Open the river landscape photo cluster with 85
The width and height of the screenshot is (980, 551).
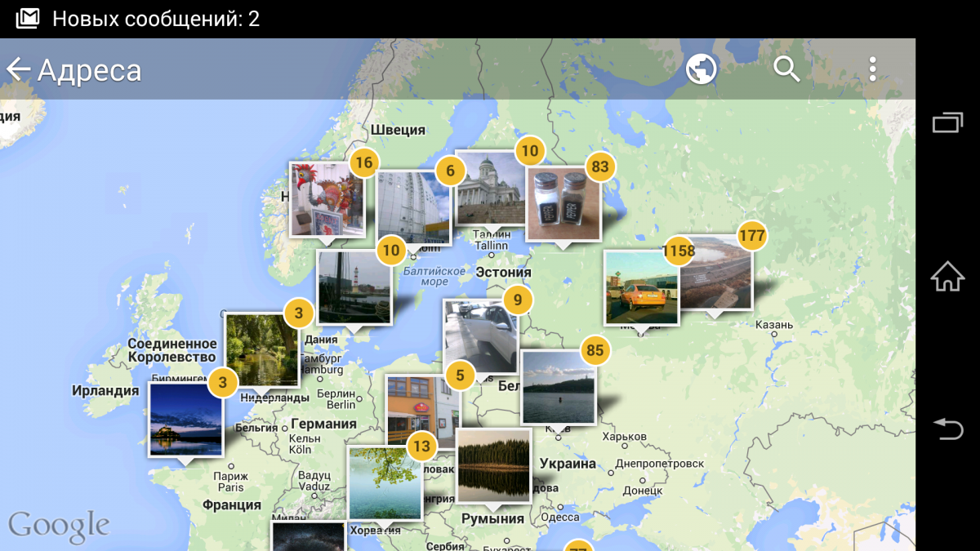[559, 388]
